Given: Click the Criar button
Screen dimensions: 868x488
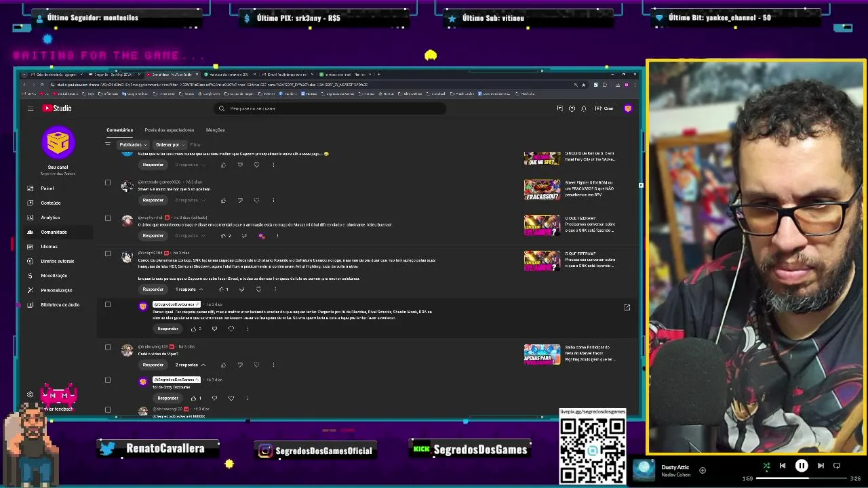Looking at the screenshot, I should coord(604,108).
